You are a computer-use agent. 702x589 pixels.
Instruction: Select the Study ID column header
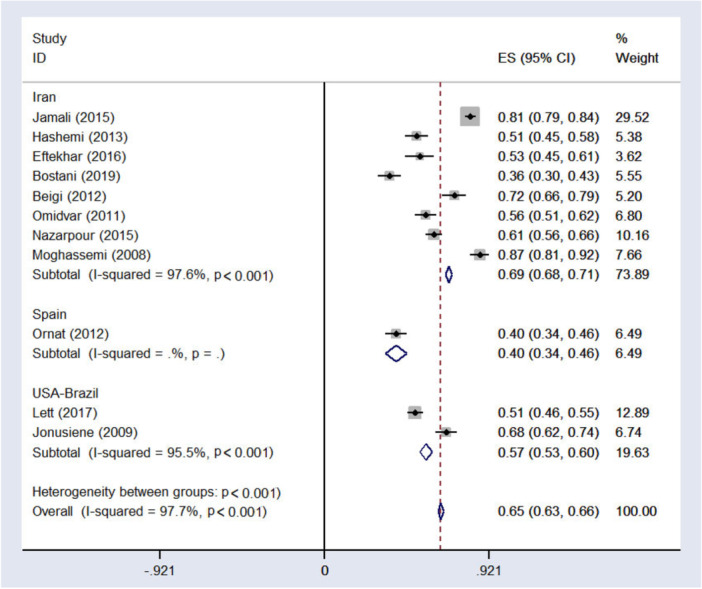[x=49, y=49]
